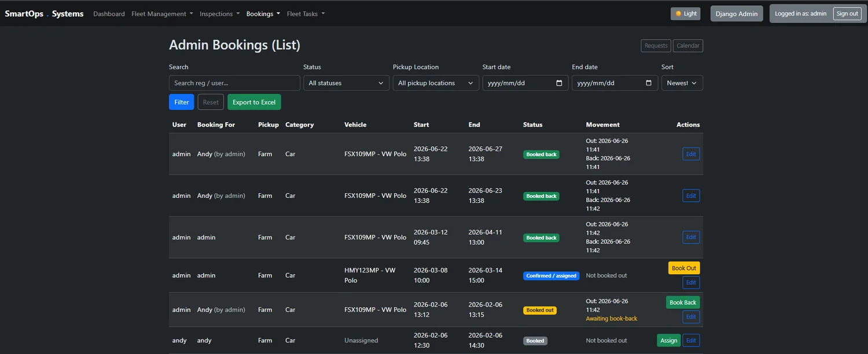Click 2026-04-11 13:00 end cell
868x354 pixels.
[486, 237]
